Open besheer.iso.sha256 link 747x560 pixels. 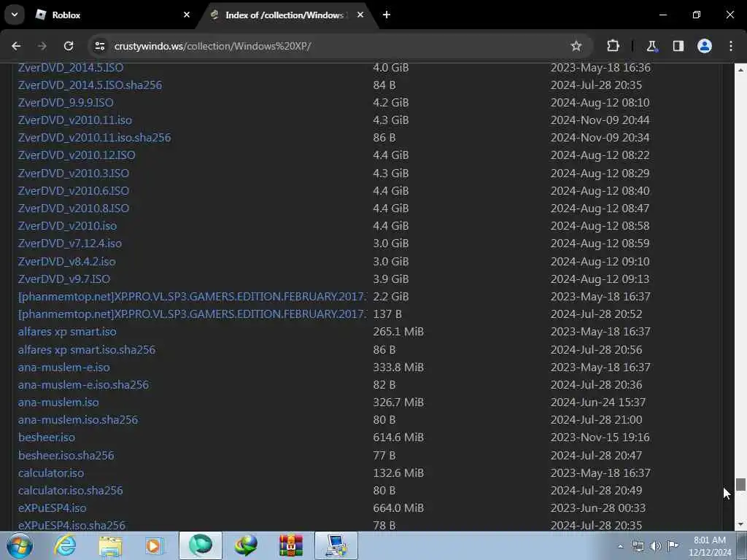tap(66, 455)
